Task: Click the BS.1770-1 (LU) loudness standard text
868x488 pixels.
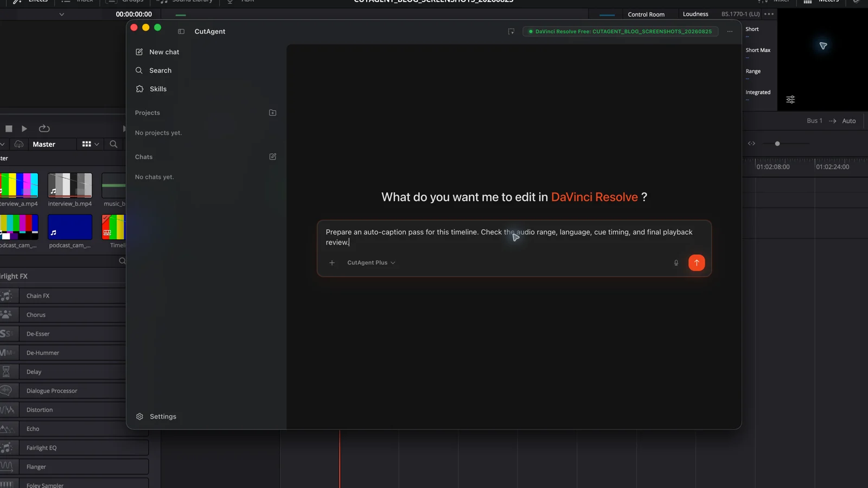Action: pyautogui.click(x=741, y=14)
